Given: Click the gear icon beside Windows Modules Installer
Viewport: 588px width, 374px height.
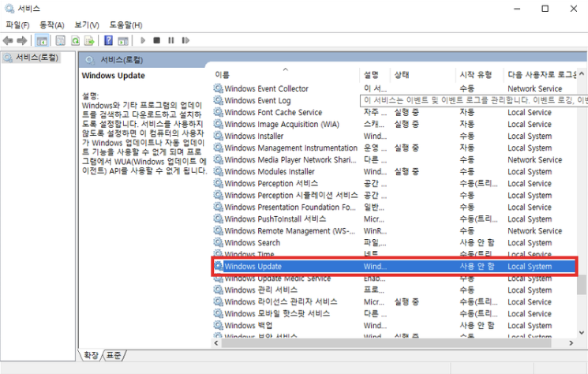Looking at the screenshot, I should (219, 171).
